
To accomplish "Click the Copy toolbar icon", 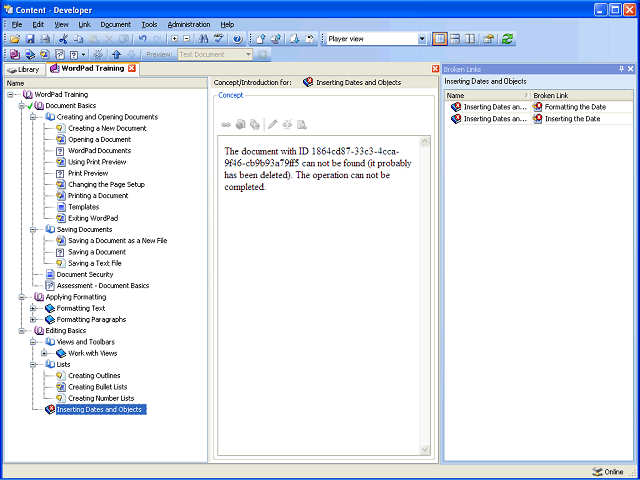I will 78,39.
